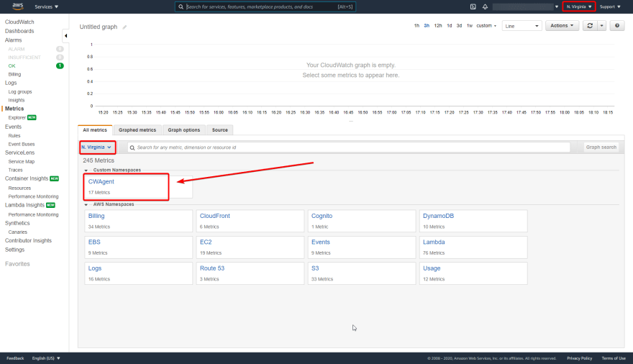Image resolution: width=633 pixels, height=364 pixels.
Task: Click the pencil icon to rename graph
Action: tap(124, 27)
